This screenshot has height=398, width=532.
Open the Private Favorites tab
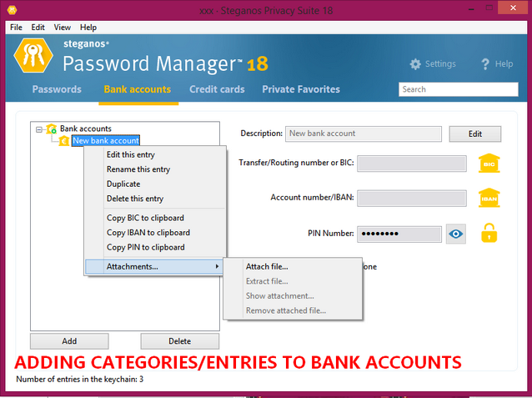click(301, 89)
